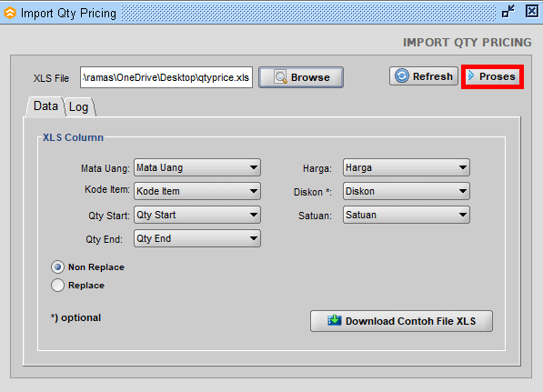This screenshot has width=543, height=392.
Task: Click the blue Proses arrow icon
Action: point(470,75)
